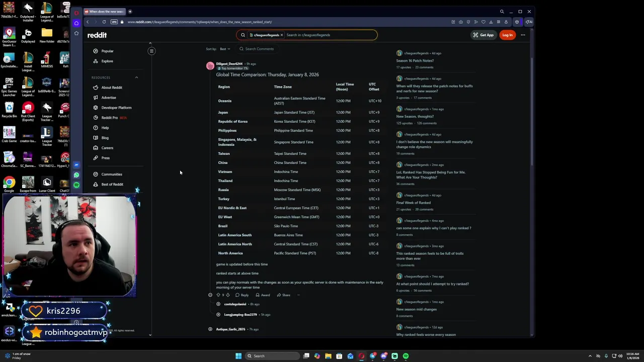Open Sort by Best dropdown
This screenshot has width=644, height=362.
click(x=225, y=49)
